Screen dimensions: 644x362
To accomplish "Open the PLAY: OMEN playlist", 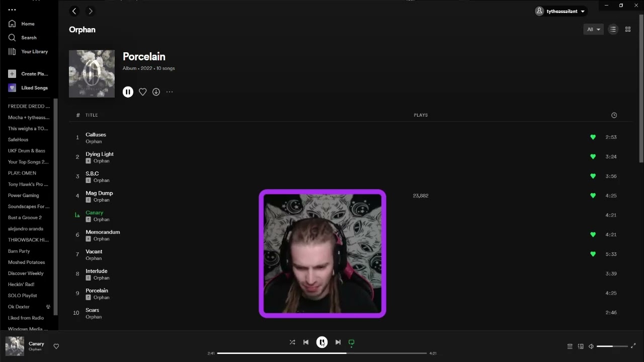I will coord(22,173).
